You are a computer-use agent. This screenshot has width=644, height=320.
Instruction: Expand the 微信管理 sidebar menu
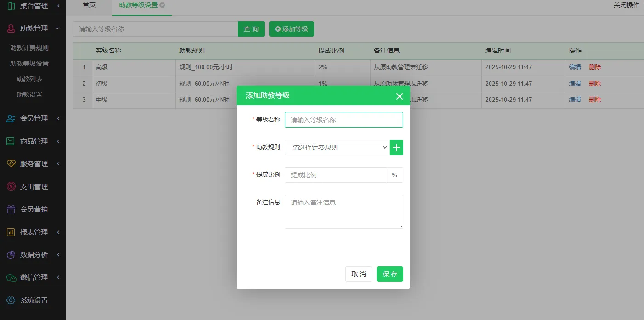(x=34, y=277)
